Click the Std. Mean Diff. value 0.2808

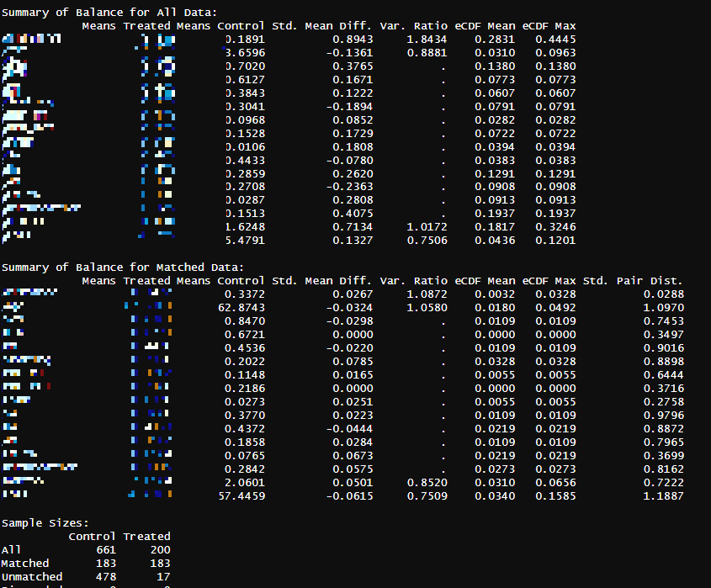click(x=353, y=200)
